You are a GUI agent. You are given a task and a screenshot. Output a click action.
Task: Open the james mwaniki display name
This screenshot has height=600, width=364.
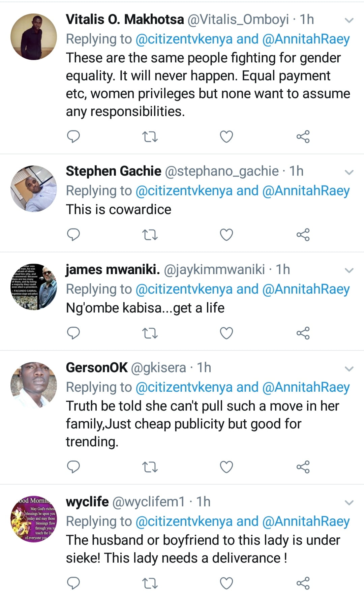pos(113,270)
